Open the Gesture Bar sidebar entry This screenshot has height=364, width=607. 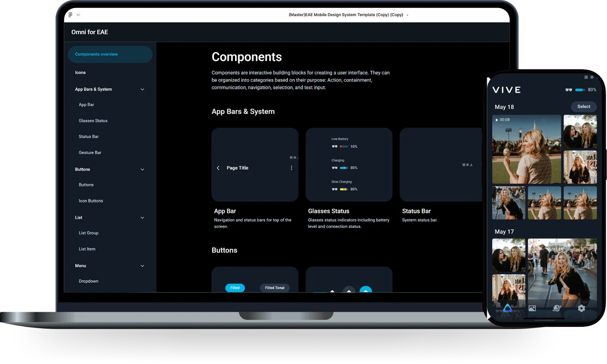(90, 153)
